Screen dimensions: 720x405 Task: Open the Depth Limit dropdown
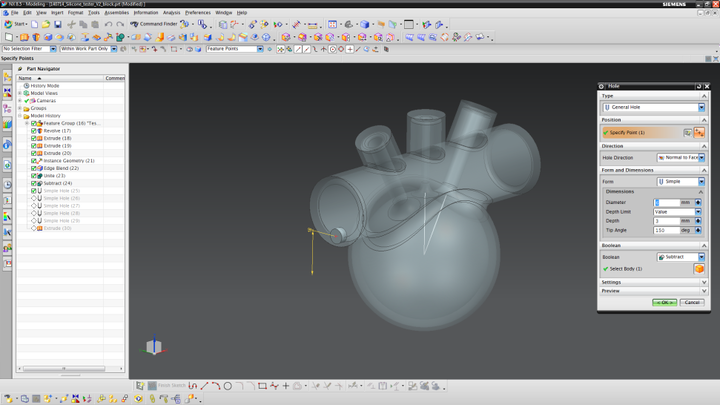(677, 212)
